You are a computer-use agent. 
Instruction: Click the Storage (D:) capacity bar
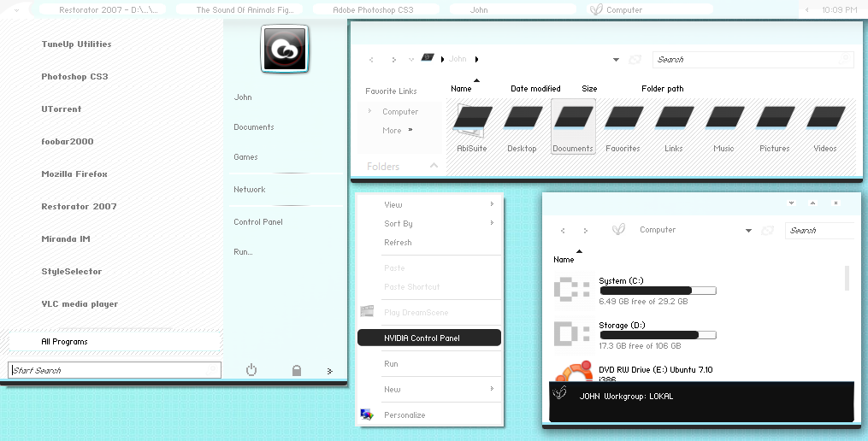tap(658, 335)
